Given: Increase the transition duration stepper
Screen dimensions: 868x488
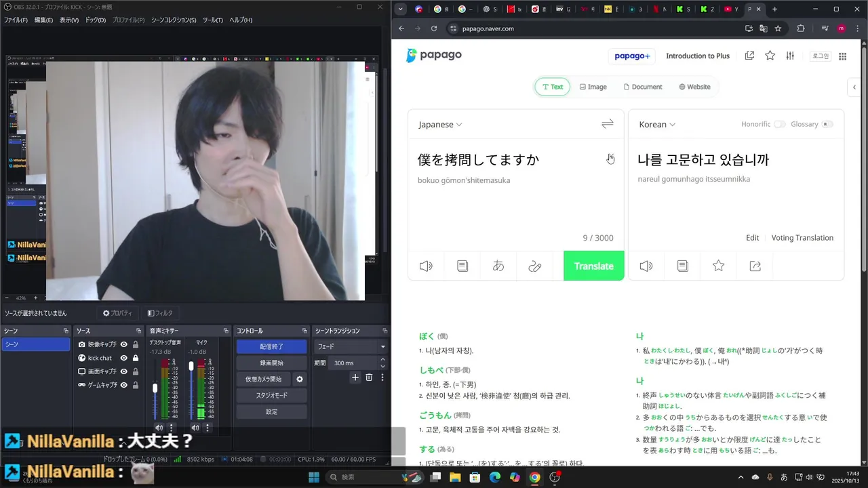Looking at the screenshot, I should pyautogui.click(x=384, y=361).
